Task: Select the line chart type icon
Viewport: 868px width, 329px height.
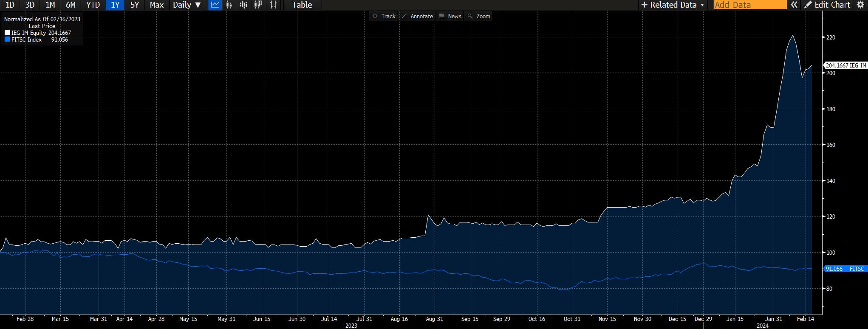Action: coord(215,5)
